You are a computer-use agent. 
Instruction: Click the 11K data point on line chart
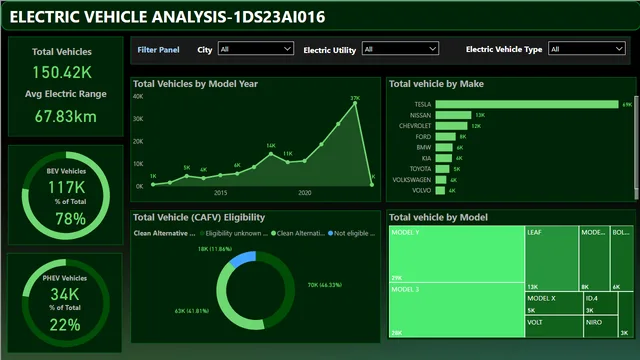coord(288,162)
